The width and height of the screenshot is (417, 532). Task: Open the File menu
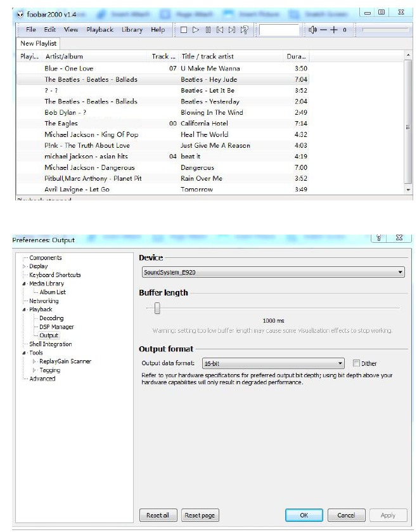pyautogui.click(x=31, y=30)
